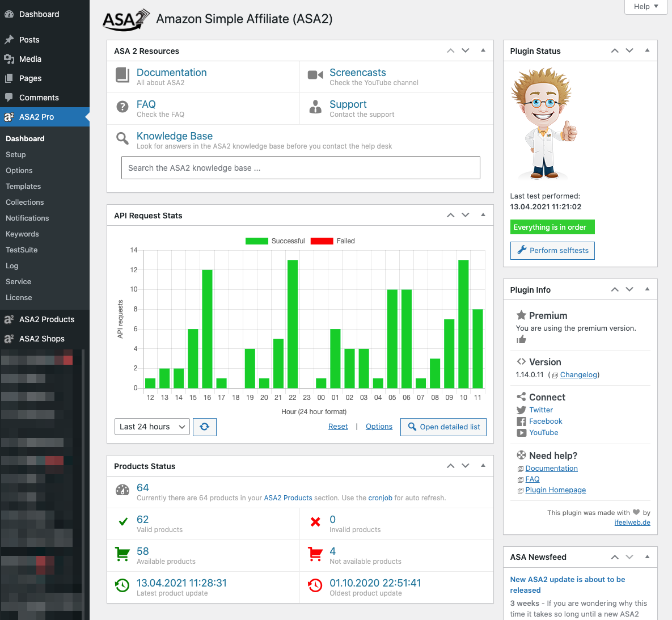672x620 pixels.
Task: Open Keywords from the sidebar menu
Action: [22, 234]
